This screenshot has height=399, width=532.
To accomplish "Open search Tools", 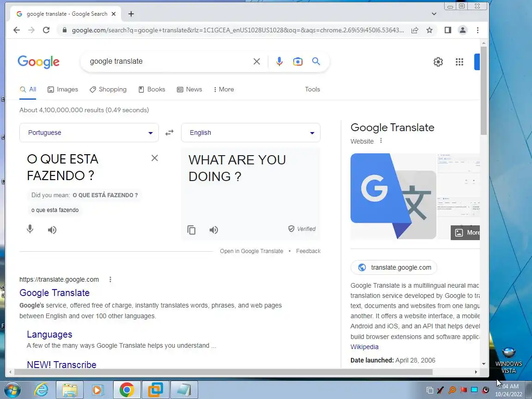I will [x=313, y=89].
